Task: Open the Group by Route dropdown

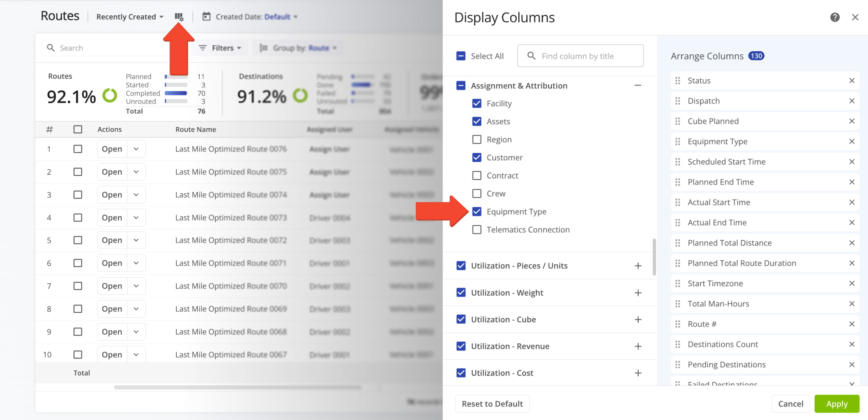Action: [298, 48]
